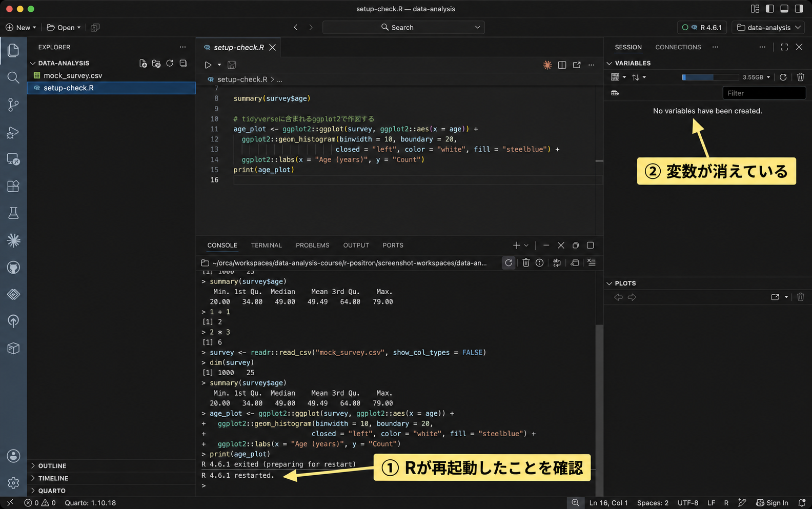This screenshot has width=812, height=509.
Task: Split the editor to the right
Action: pyautogui.click(x=562, y=65)
